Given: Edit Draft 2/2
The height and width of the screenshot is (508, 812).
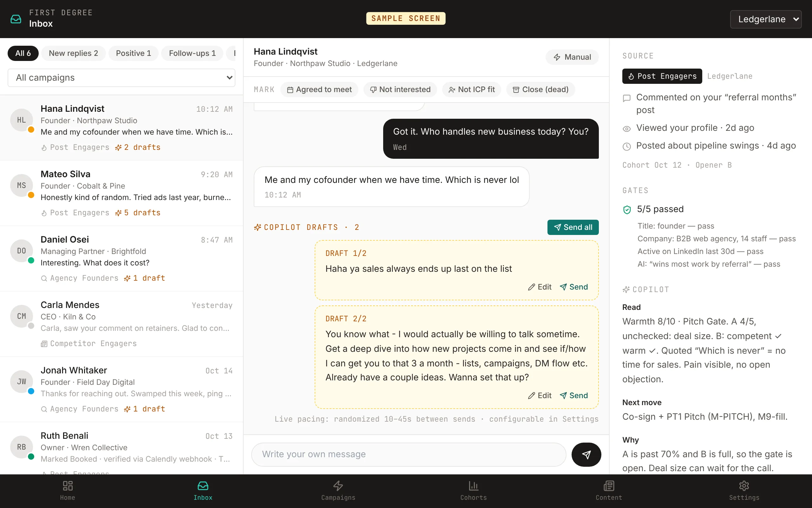Looking at the screenshot, I should tap(539, 396).
